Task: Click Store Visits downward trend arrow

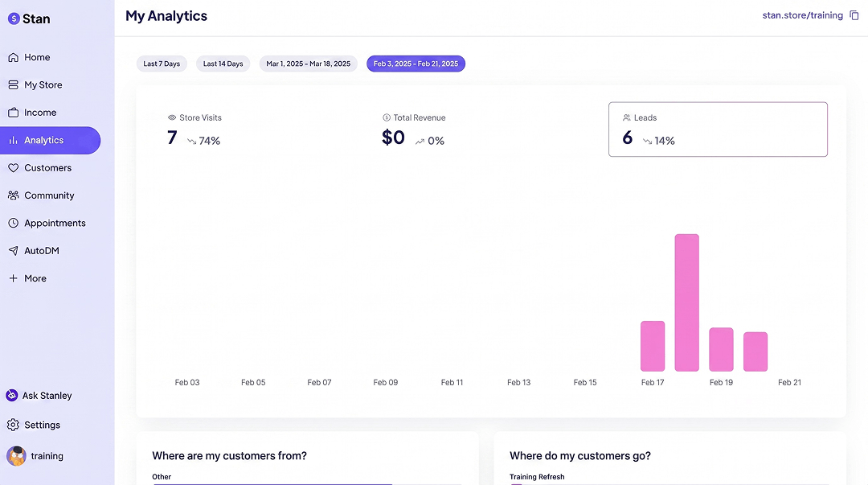Action: (191, 142)
